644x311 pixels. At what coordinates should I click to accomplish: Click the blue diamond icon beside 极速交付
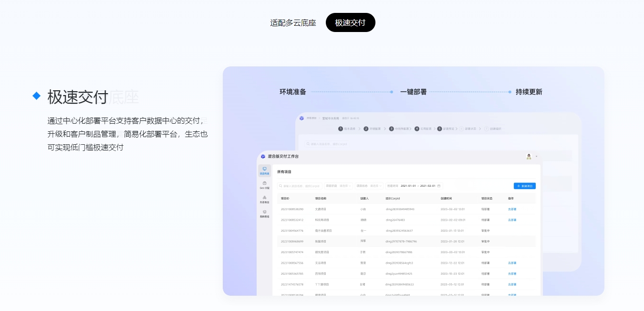[36, 96]
